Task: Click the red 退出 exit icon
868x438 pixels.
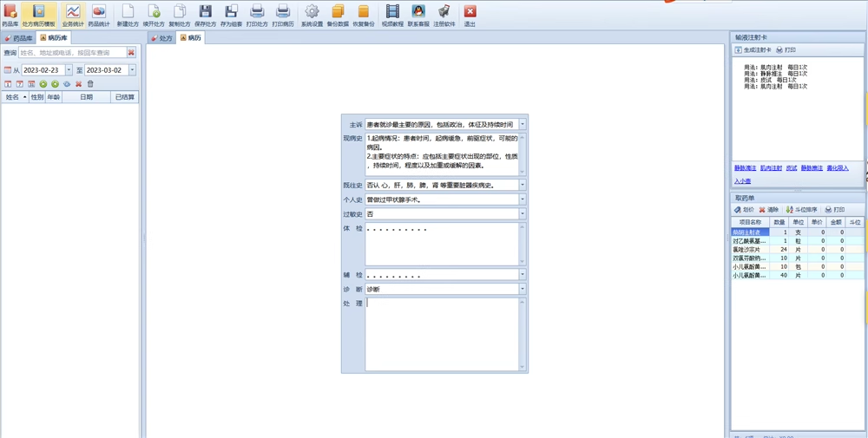Action: pos(470,16)
